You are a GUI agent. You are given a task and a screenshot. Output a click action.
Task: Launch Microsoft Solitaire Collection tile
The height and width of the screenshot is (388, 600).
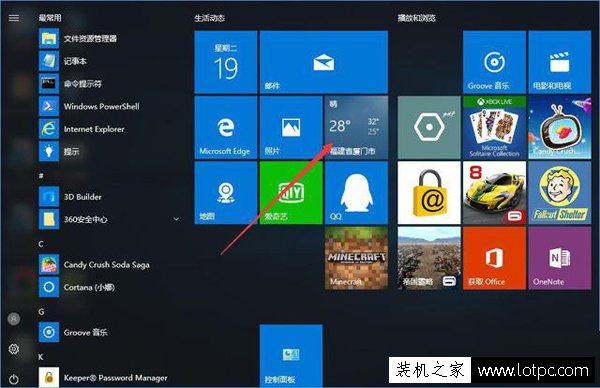[x=494, y=127]
